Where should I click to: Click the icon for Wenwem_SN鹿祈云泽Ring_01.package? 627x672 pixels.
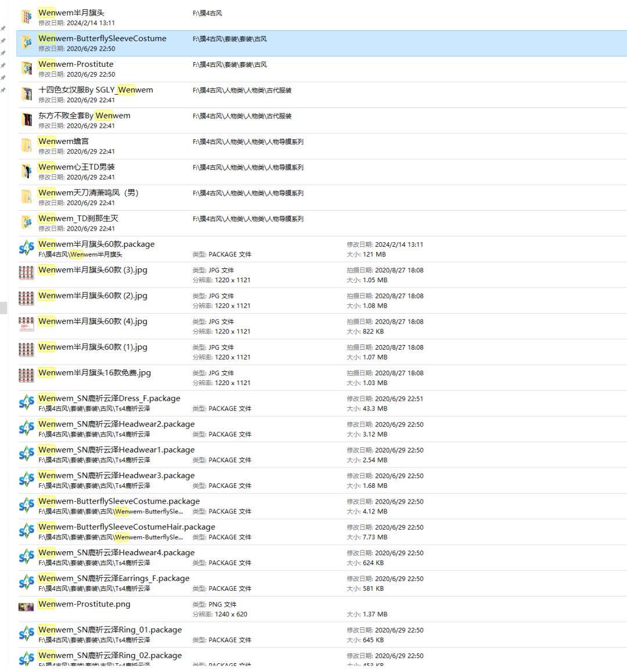[x=27, y=634]
